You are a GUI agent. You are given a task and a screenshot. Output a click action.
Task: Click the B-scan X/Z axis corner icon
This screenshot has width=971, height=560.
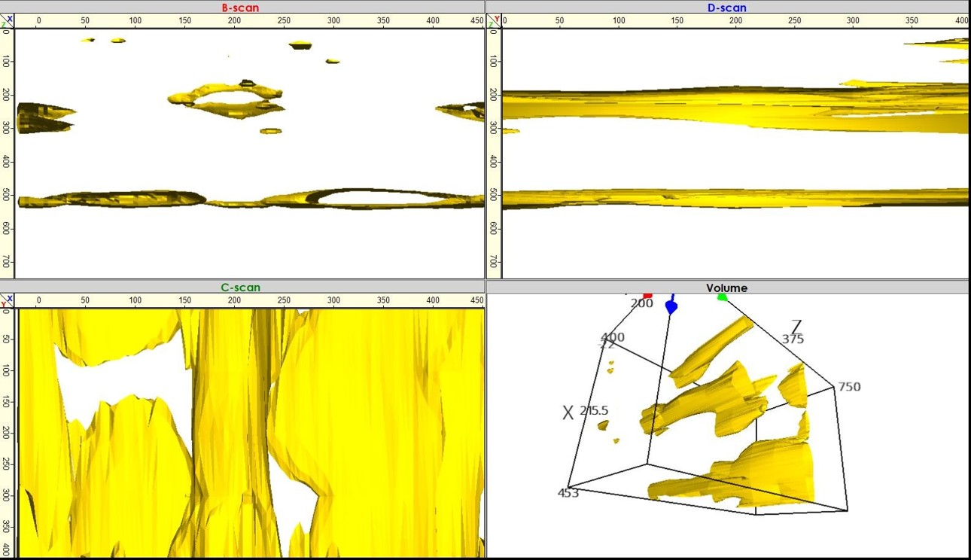point(7,21)
